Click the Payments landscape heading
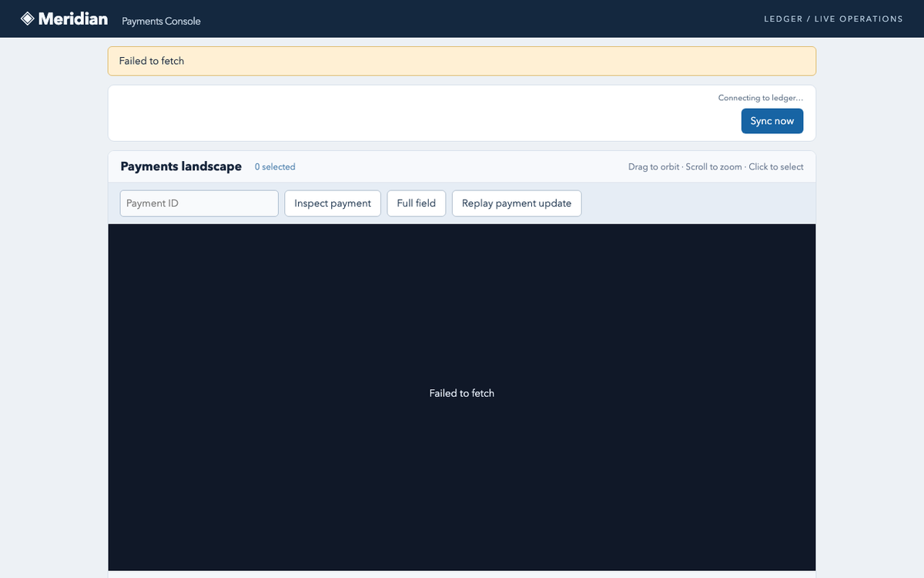Image resolution: width=924 pixels, height=578 pixels. (181, 166)
